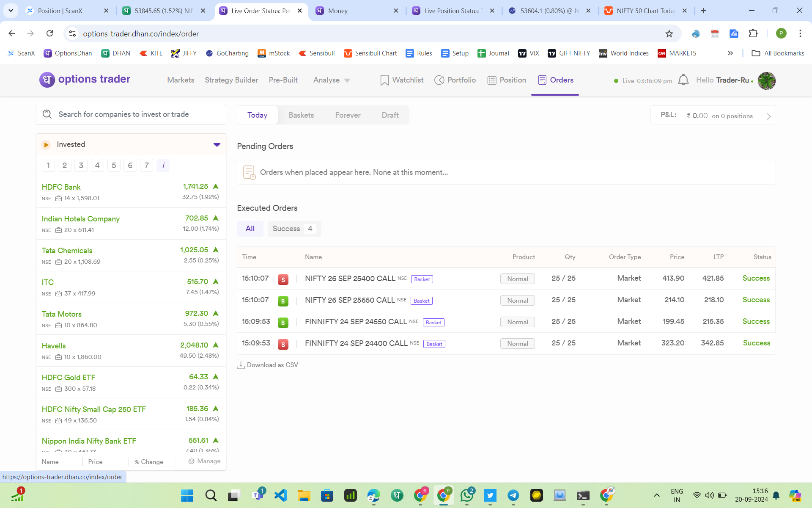Open the notifications bell icon

(x=683, y=80)
